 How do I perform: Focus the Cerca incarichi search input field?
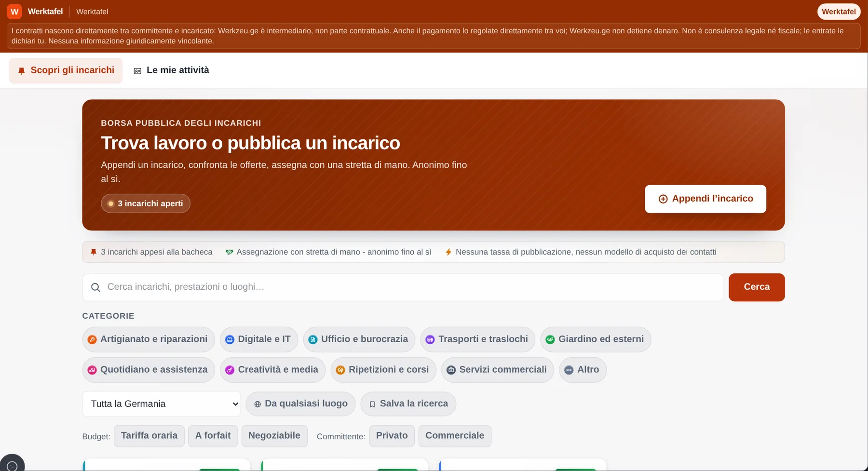coord(403,287)
